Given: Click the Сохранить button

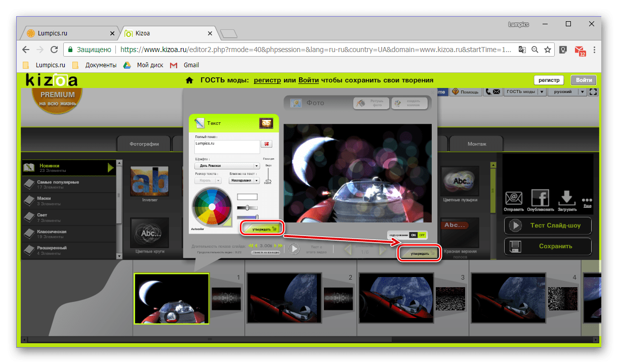Looking at the screenshot, I should coord(548,246).
